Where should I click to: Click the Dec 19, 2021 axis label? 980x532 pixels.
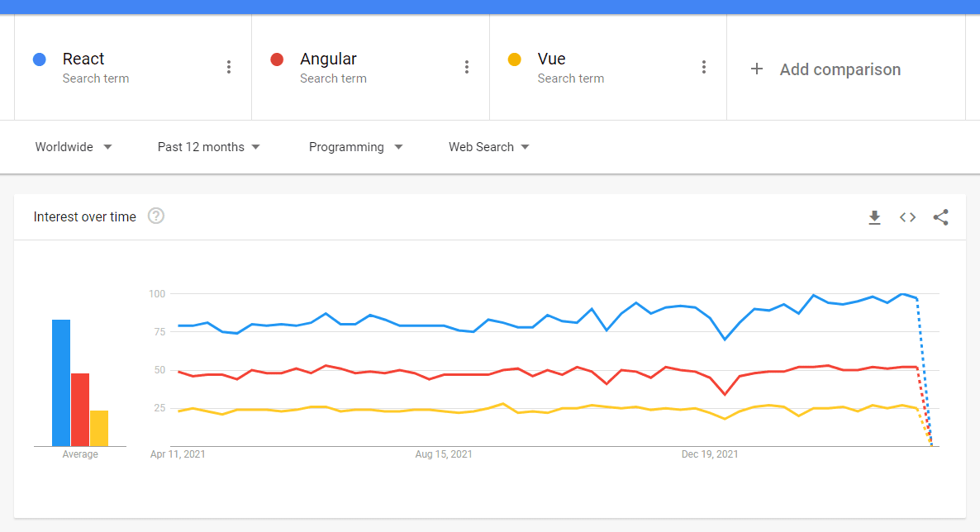click(x=710, y=454)
